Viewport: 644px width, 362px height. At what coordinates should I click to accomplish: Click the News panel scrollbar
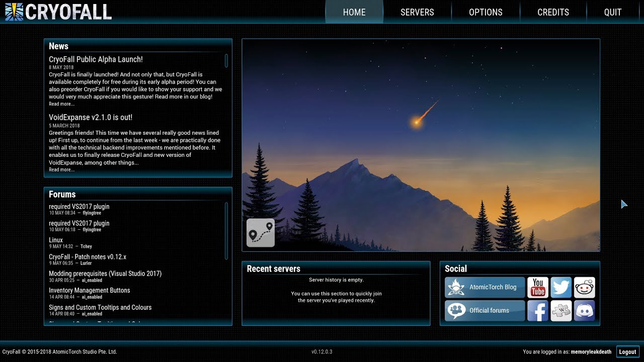pos(226,61)
